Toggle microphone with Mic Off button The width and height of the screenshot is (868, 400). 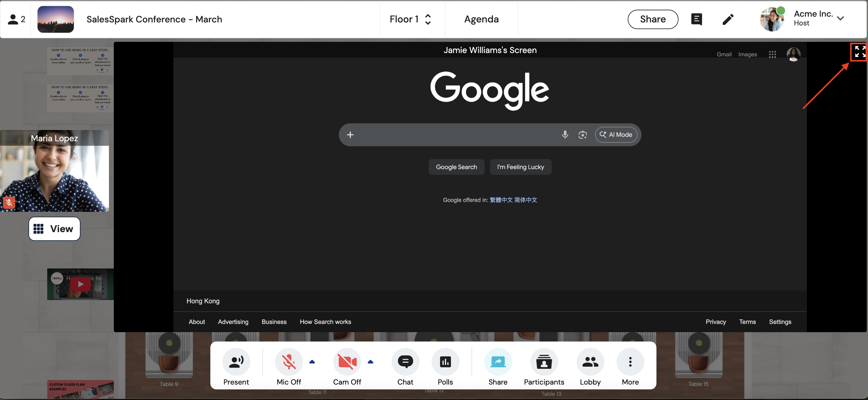click(289, 362)
